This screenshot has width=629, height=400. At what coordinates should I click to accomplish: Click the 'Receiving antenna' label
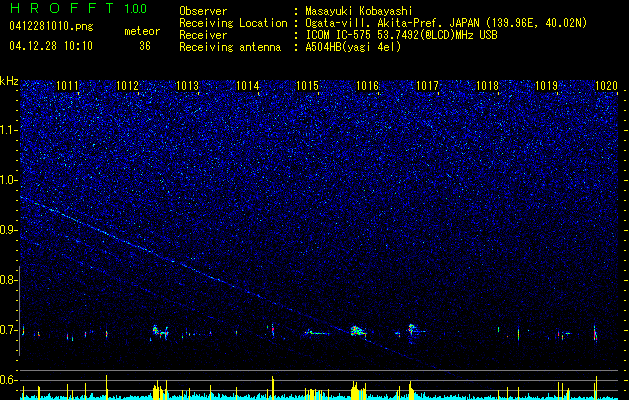(230, 47)
